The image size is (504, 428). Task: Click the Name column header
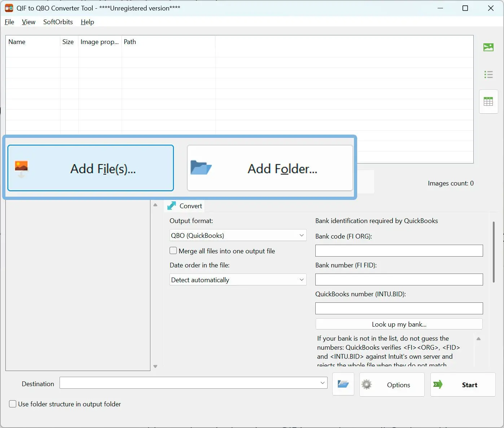33,42
